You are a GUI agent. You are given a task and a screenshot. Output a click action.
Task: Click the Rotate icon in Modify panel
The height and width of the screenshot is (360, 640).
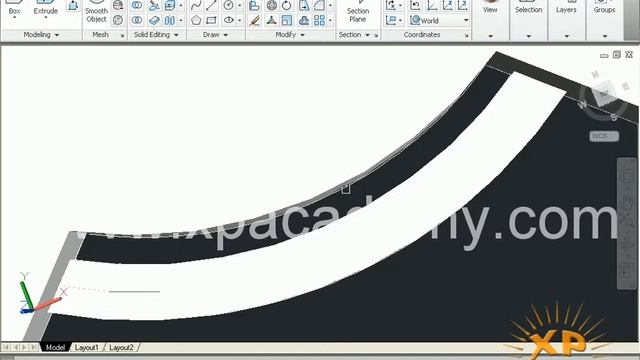click(287, 5)
